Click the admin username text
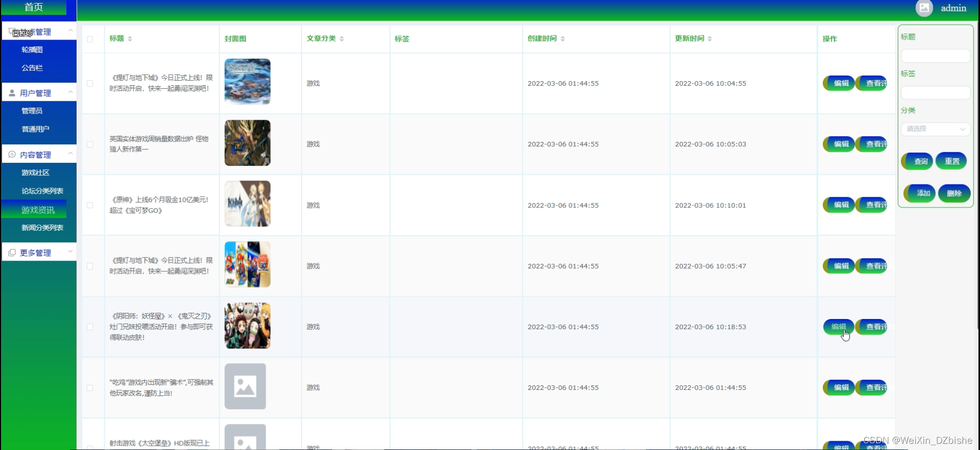Image resolution: width=980 pixels, height=450 pixels. click(953, 8)
